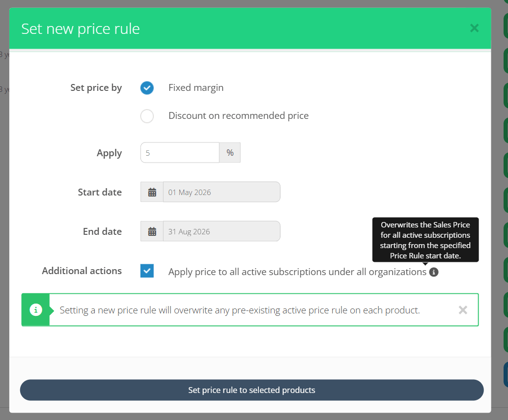Click the Sales Price overwrite tooltip

(x=425, y=240)
